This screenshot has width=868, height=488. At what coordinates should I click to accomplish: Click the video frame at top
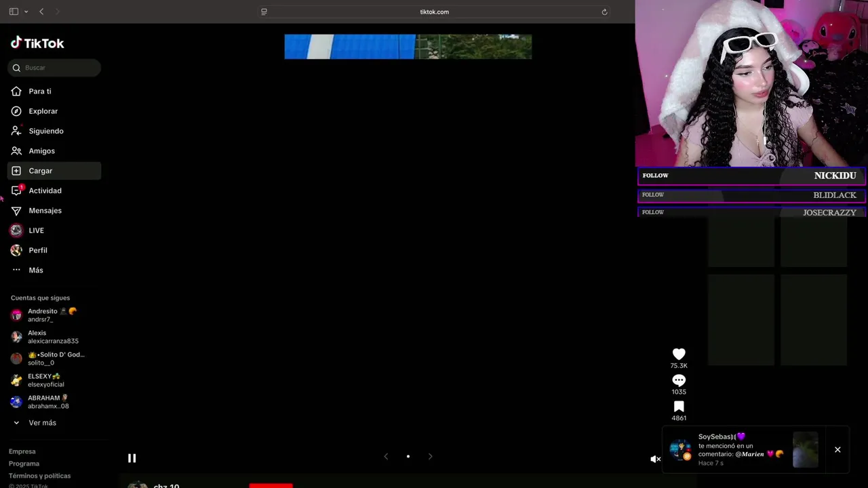click(x=408, y=47)
